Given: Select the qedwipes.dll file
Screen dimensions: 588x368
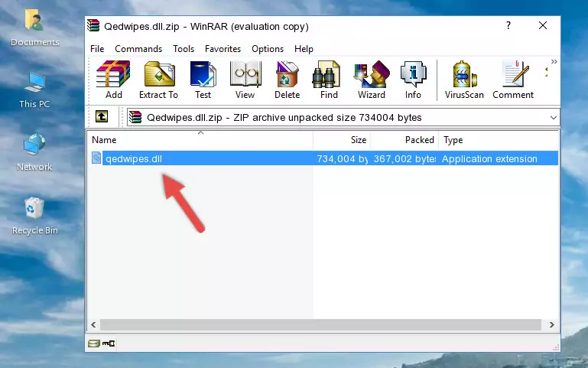Looking at the screenshot, I should pos(134,159).
